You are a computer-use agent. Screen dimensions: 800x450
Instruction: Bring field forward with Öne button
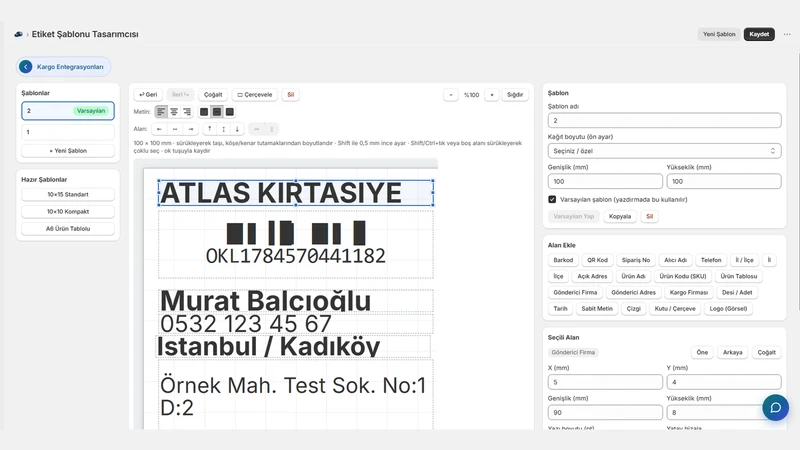702,353
